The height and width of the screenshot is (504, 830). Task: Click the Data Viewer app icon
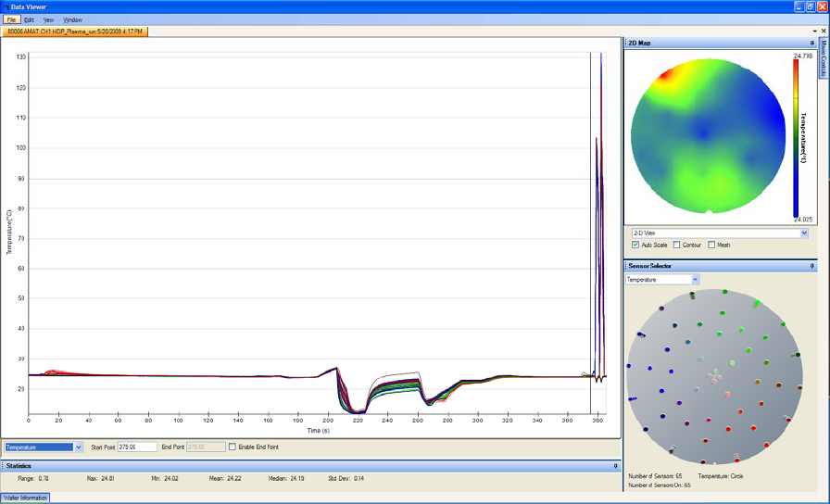pyautogui.click(x=6, y=6)
